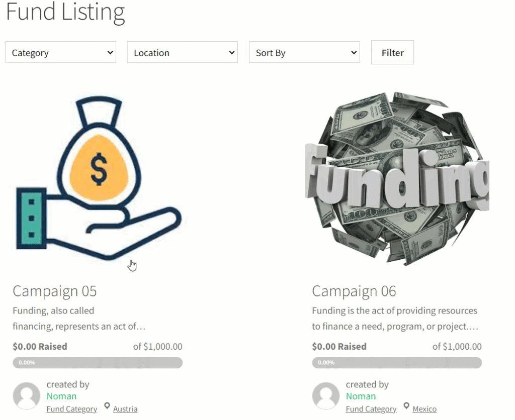This screenshot has height=420, width=515.
Task: Click Campaign 05 progress bar showing 0.00%
Action: pyautogui.click(x=98, y=363)
